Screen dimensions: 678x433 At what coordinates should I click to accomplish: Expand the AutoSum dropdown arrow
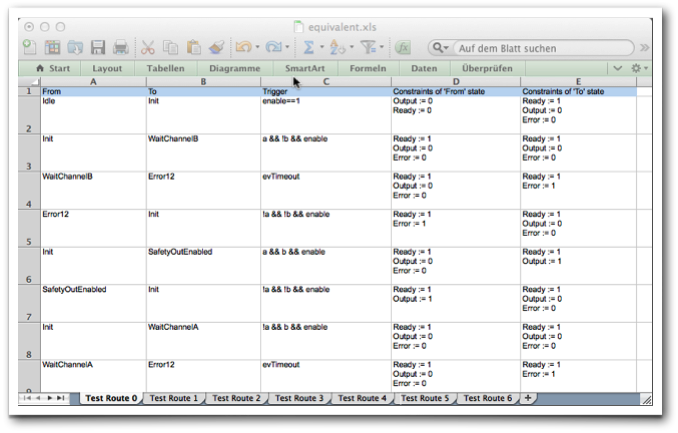pos(322,47)
